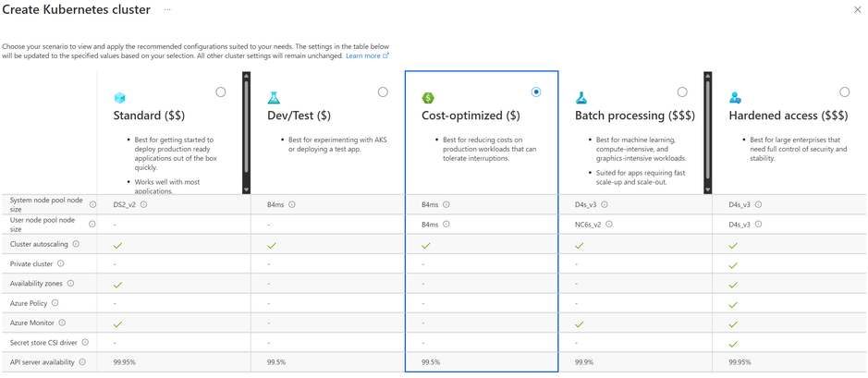Select the Cost-optimized ($) radio button
868x378 pixels.
pyautogui.click(x=536, y=91)
